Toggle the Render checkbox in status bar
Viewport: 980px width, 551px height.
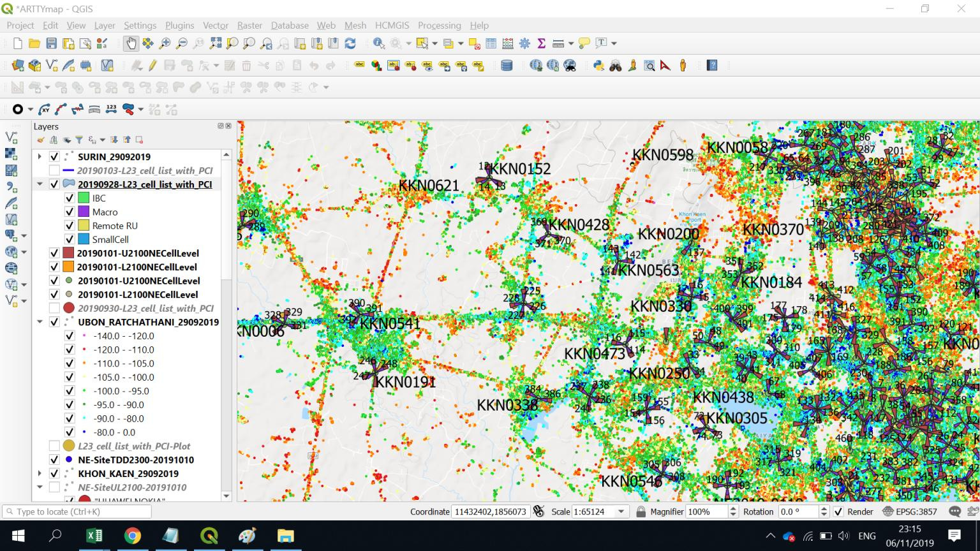[x=838, y=511]
